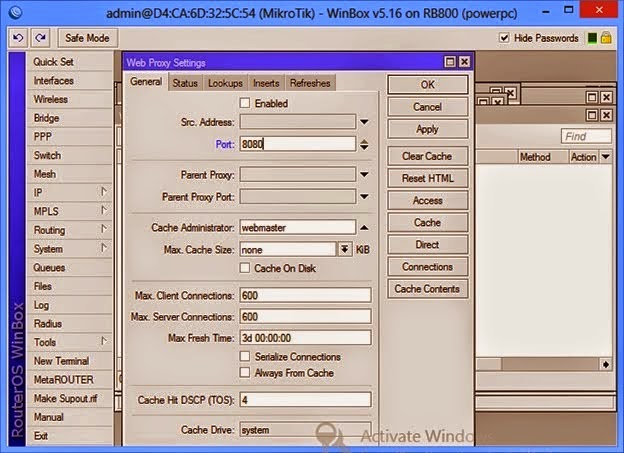Viewport: 624px width, 453px height.
Task: Toggle Safe Mode
Action: (x=88, y=38)
